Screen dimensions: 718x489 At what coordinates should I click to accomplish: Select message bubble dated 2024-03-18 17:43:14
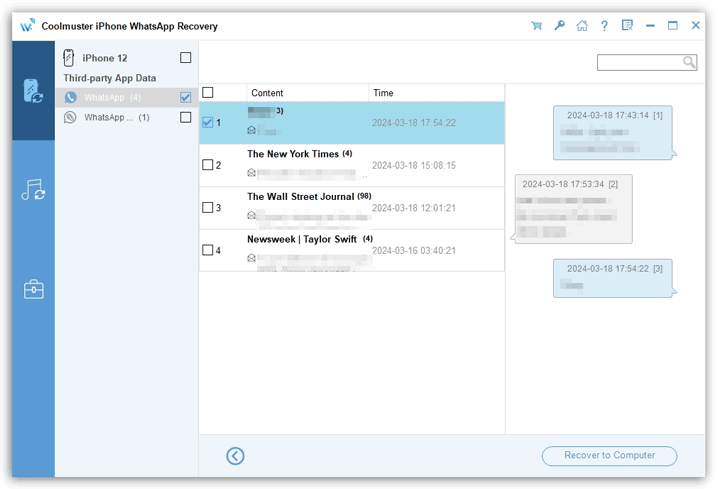613,133
